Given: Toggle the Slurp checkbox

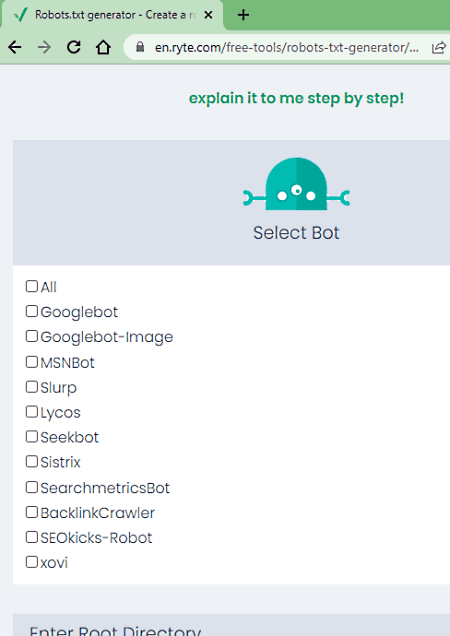Looking at the screenshot, I should [32, 387].
